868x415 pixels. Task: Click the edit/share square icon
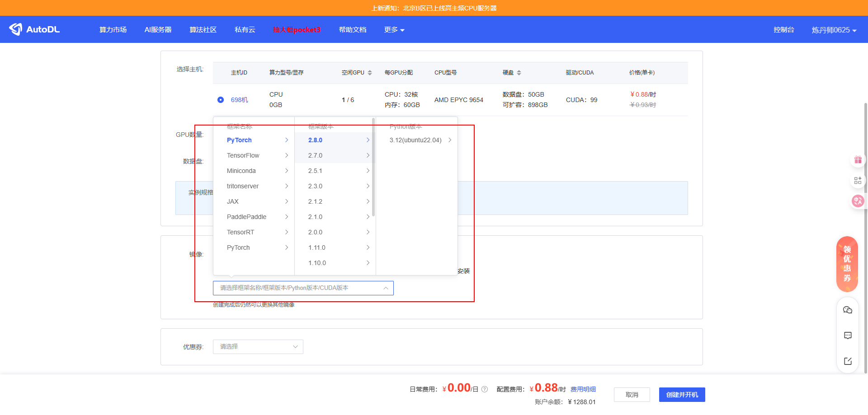848,361
